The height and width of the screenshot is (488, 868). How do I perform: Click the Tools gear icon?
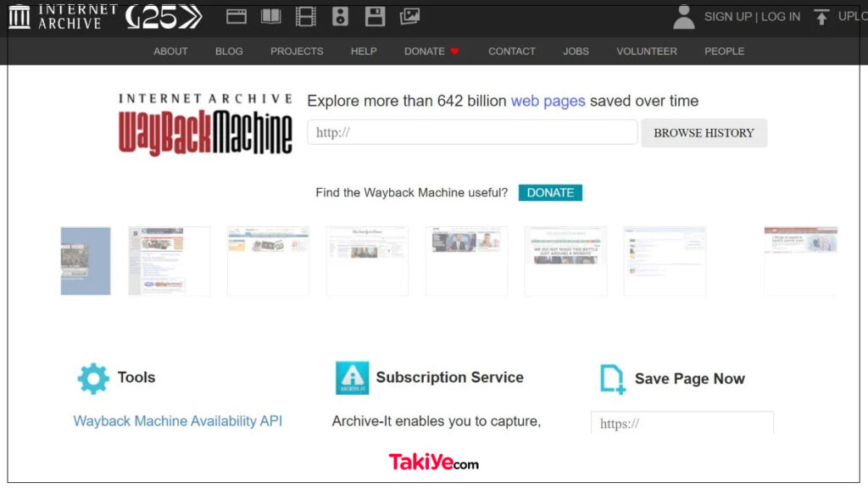(x=93, y=379)
